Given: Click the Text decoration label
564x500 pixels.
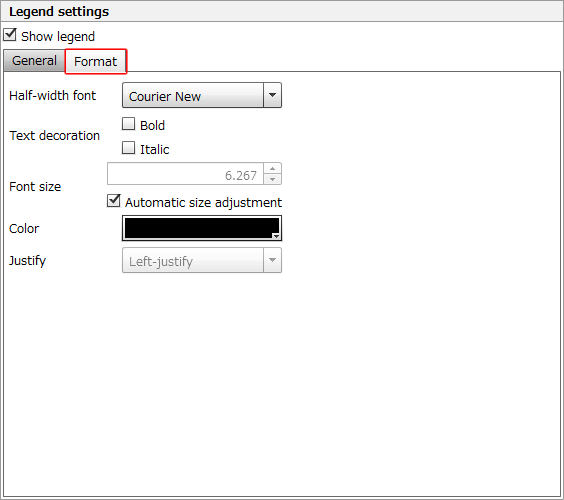Looking at the screenshot, I should [x=54, y=136].
